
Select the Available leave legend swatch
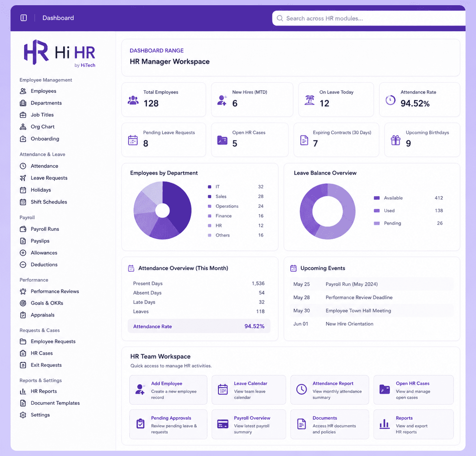[377, 198]
